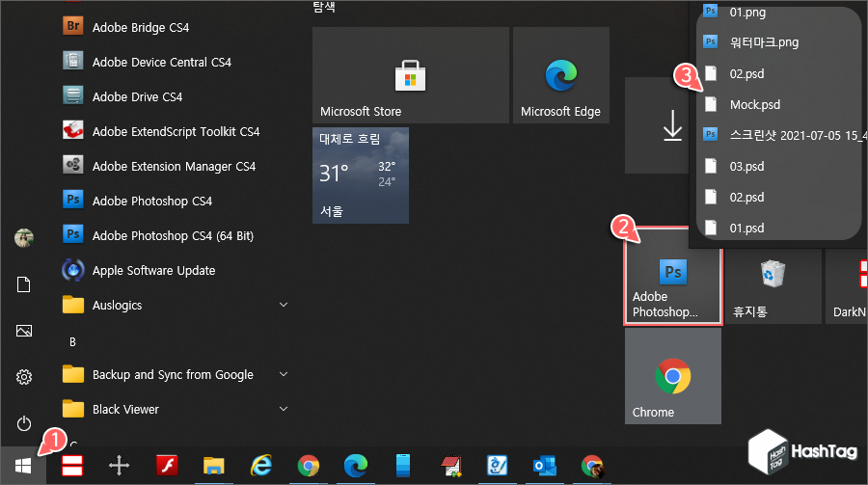Click the B letter group header
The width and height of the screenshot is (868, 485).
click(72, 342)
